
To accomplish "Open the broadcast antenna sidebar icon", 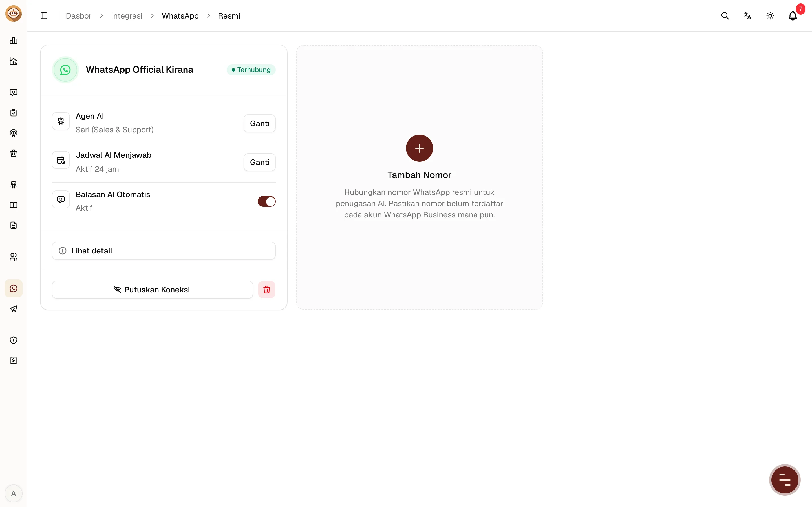I will click(x=14, y=133).
